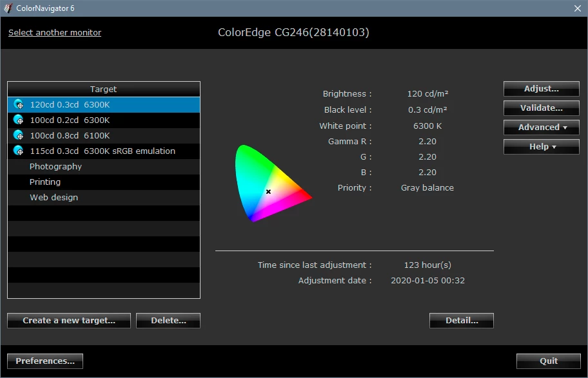Click the Gray balance priority value
The width and height of the screenshot is (588, 378).
(x=427, y=187)
